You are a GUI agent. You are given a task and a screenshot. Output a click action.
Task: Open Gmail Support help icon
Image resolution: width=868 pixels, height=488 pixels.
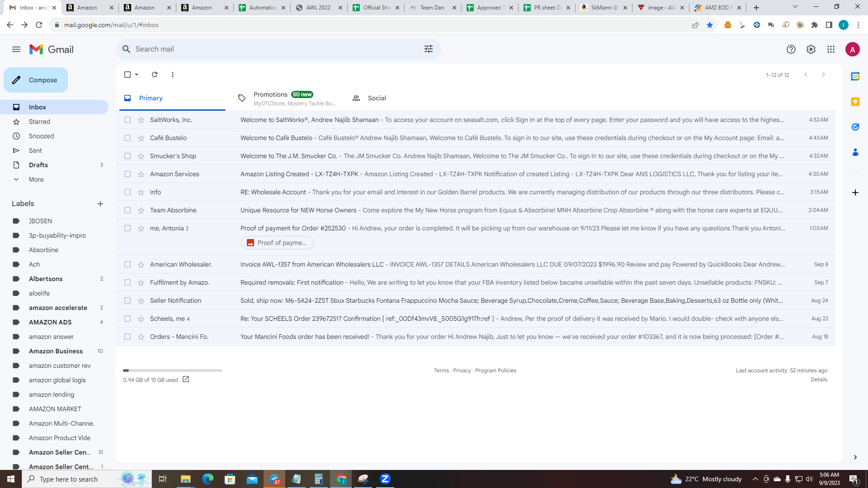tap(791, 49)
